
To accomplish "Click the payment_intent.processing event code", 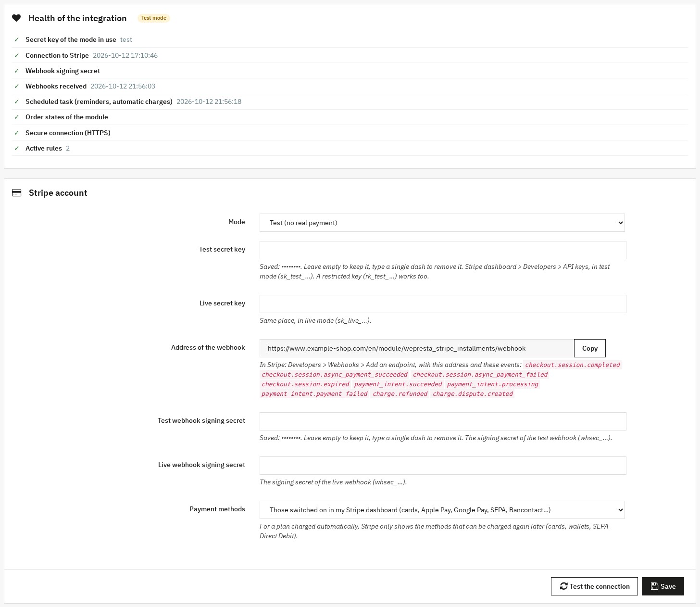I will [x=492, y=384].
